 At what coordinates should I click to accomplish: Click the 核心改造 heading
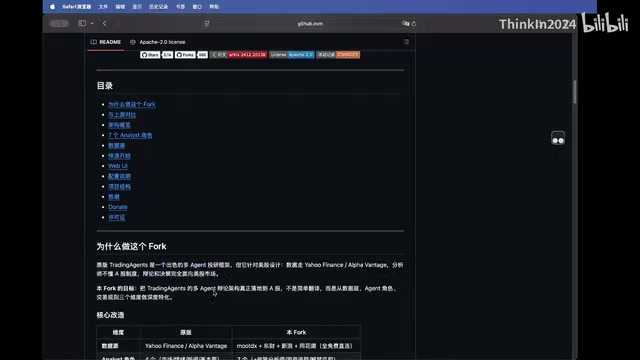tap(110, 315)
